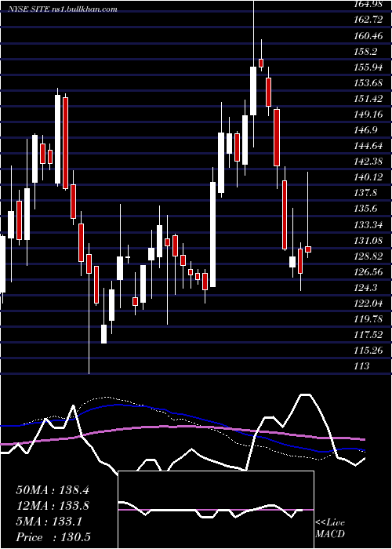The height and width of the screenshot is (549, 392).
Task: Select the 162.72 price axis label
Action: 368,20
